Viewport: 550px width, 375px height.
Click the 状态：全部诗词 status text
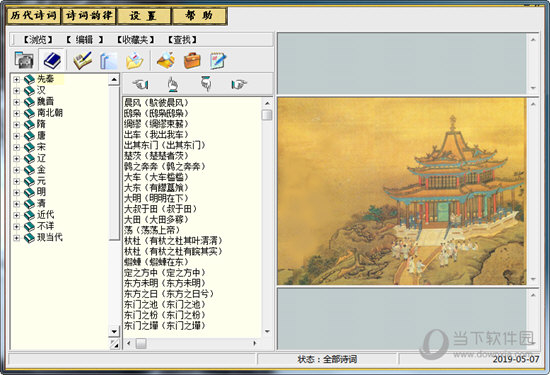point(327,359)
